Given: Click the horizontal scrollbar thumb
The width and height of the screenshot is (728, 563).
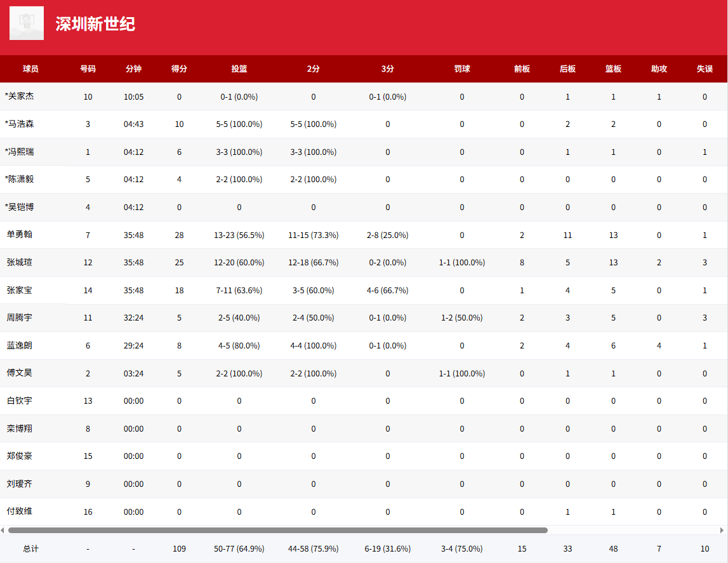Looking at the screenshot, I should 277,530.
